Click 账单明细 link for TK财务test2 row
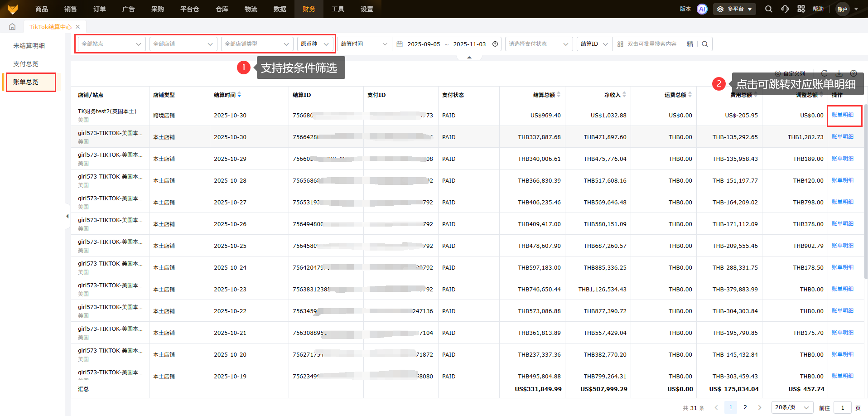 click(842, 115)
